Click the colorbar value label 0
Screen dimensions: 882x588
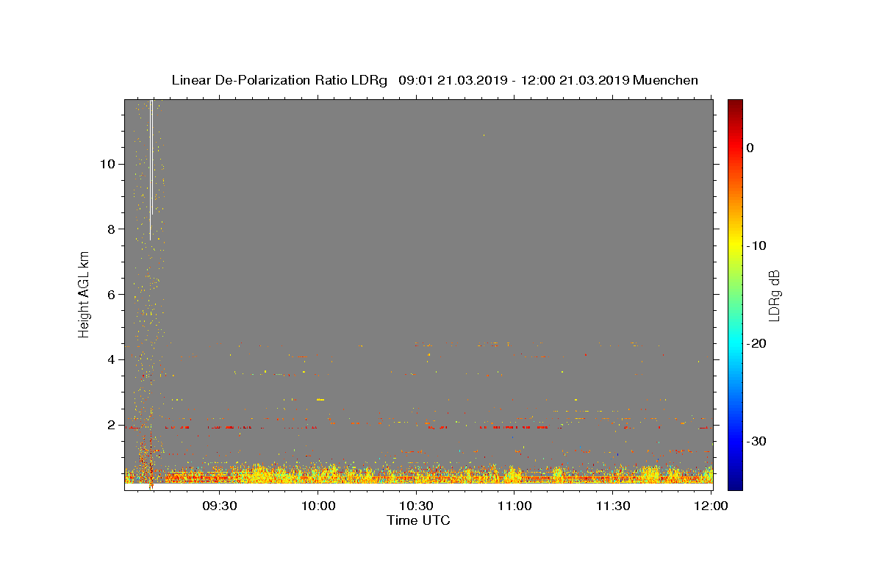click(750, 148)
